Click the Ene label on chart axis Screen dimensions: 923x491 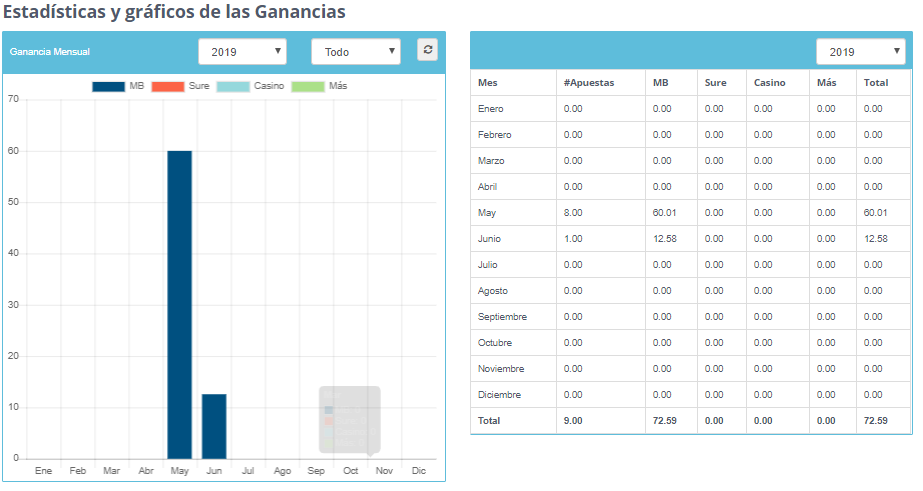[44, 471]
